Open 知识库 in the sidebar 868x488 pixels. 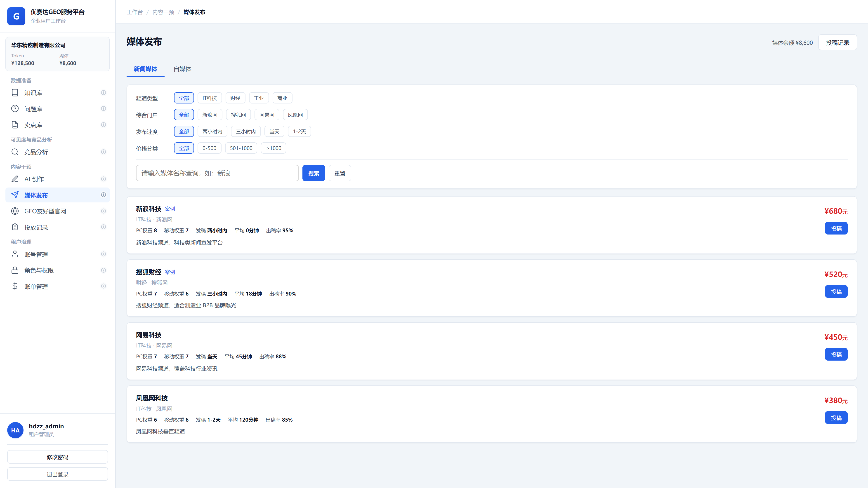pyautogui.click(x=58, y=93)
